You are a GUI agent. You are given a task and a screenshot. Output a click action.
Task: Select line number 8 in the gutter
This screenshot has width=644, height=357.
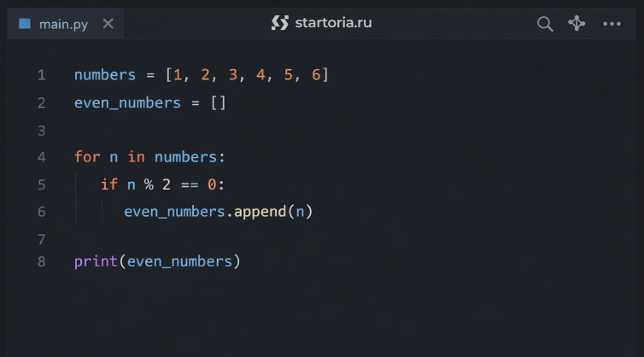click(42, 261)
